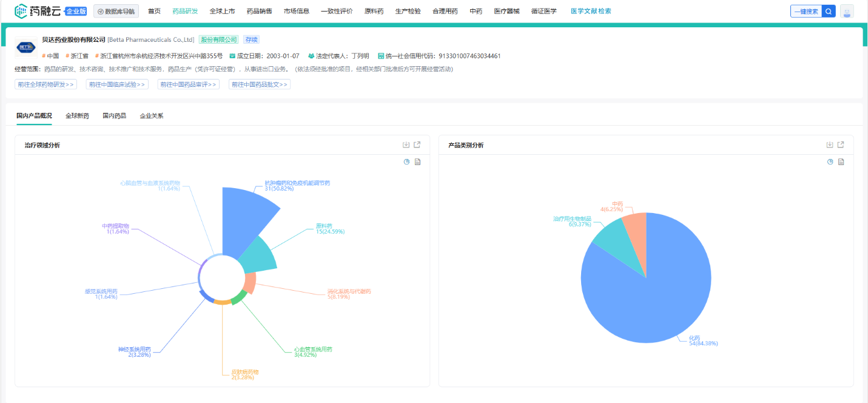
Task: Click 前往中国药品批文>> button
Action: pyautogui.click(x=260, y=84)
